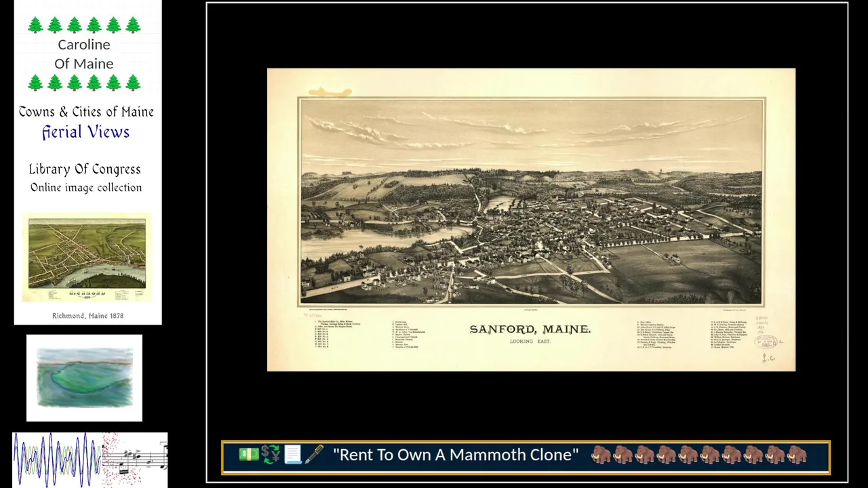Click the last pine tree below 'Of Maine'

click(x=133, y=83)
